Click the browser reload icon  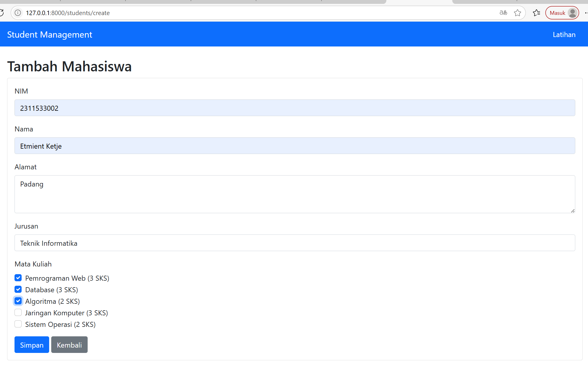1,13
